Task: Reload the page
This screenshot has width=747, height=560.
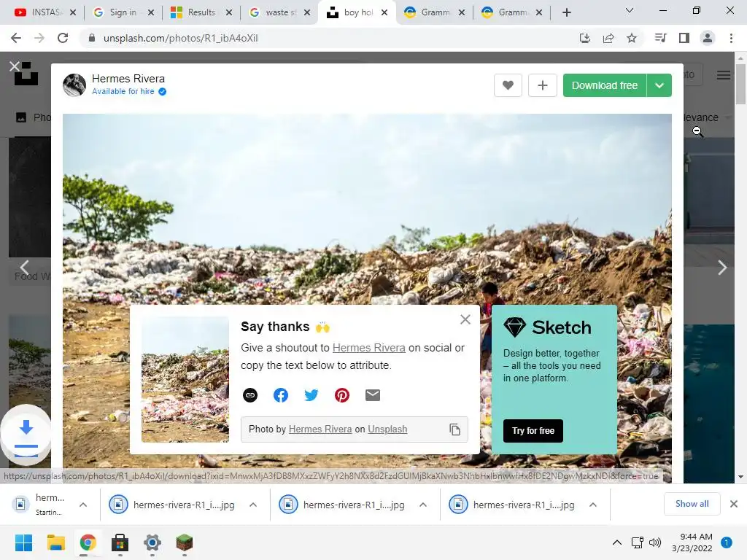Action: [63, 38]
